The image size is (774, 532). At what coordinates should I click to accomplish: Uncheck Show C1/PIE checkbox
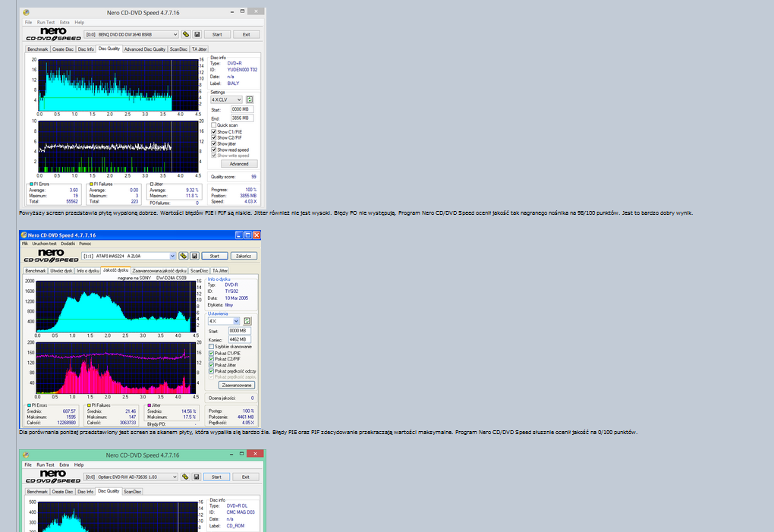coord(214,132)
